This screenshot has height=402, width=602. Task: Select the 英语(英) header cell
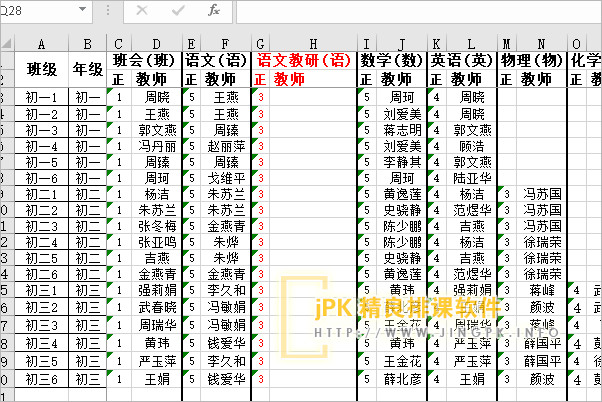click(x=462, y=60)
